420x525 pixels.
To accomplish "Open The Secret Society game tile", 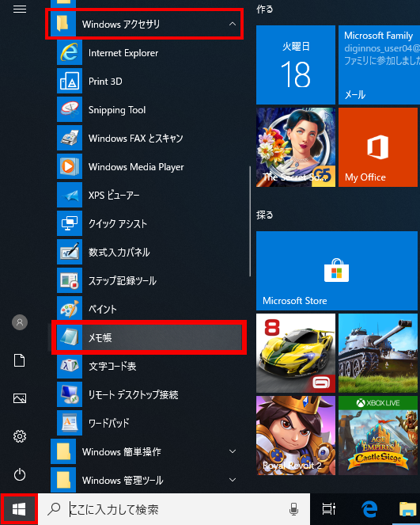I will tap(296, 147).
